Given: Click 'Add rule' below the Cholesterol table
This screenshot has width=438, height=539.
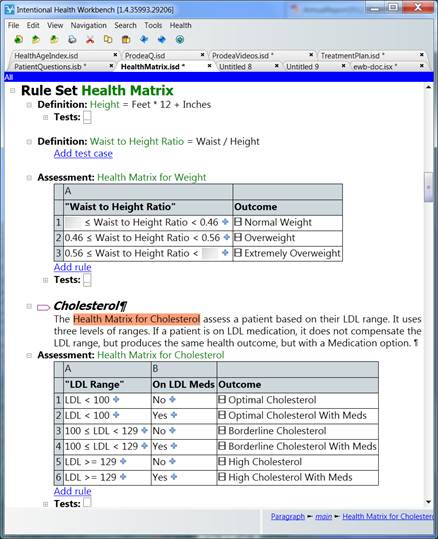Looking at the screenshot, I should tap(73, 491).
